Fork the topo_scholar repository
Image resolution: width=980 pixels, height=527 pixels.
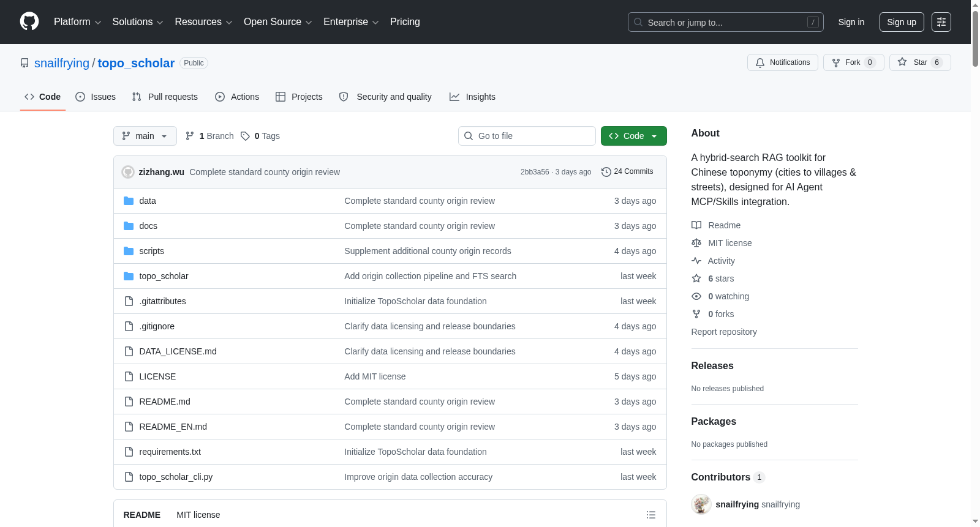(853, 62)
